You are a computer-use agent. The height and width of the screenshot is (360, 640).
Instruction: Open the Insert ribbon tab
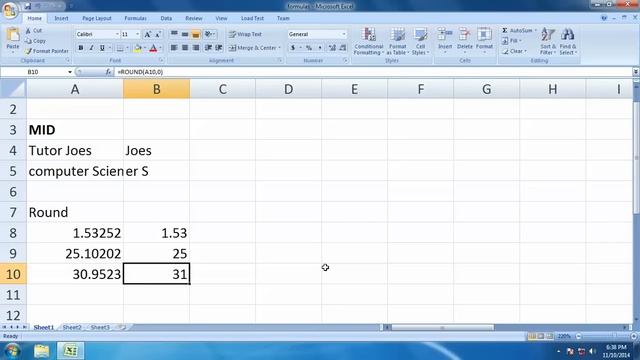click(61, 18)
